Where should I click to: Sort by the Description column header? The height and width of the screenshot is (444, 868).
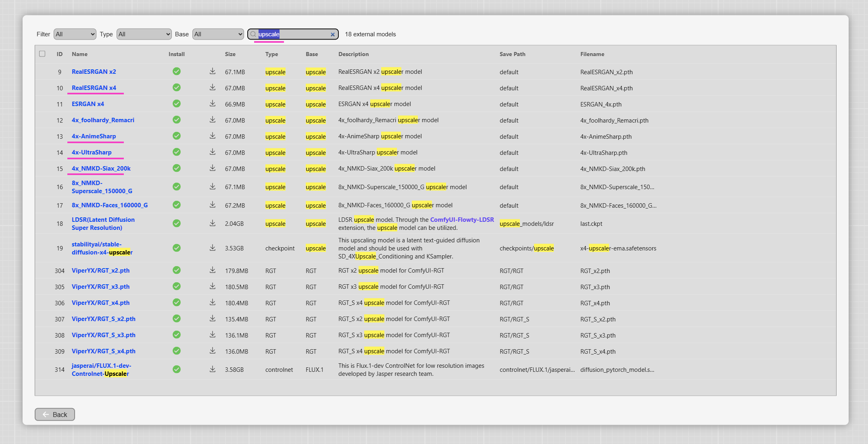coord(353,54)
